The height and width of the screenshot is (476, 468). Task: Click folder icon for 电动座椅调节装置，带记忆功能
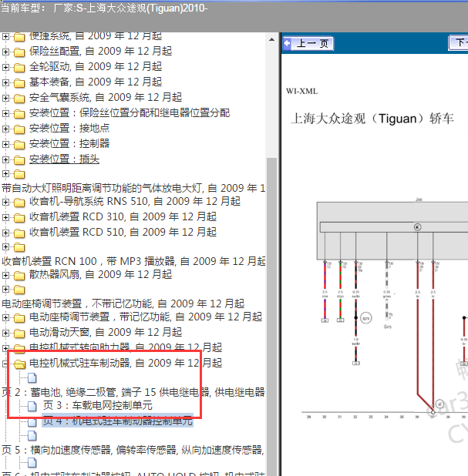pos(19,318)
